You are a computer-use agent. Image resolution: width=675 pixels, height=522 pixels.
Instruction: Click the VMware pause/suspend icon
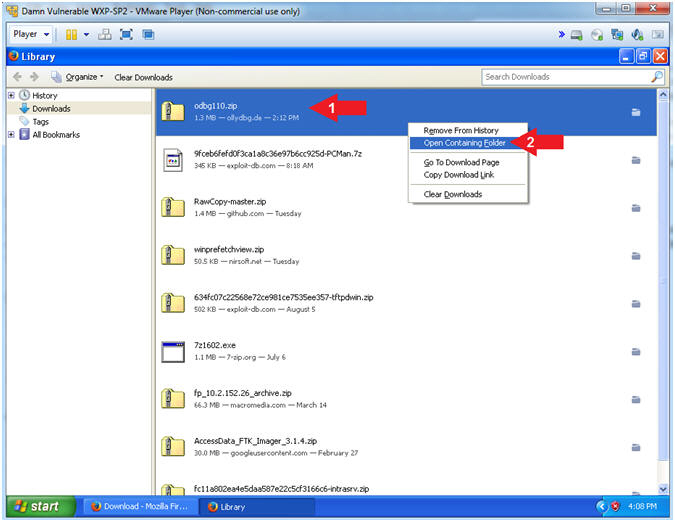(x=71, y=34)
